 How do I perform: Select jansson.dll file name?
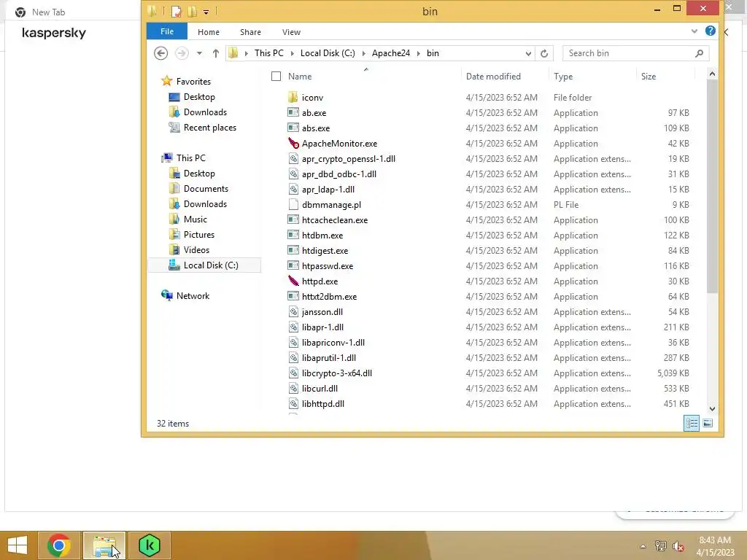322,312
